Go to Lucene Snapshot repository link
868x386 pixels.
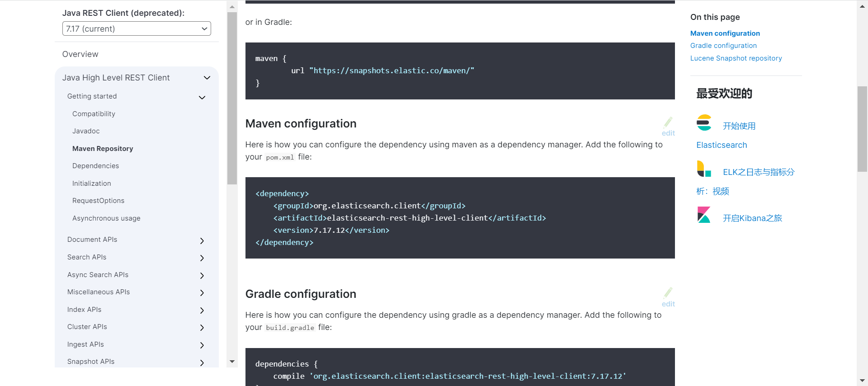(x=736, y=58)
